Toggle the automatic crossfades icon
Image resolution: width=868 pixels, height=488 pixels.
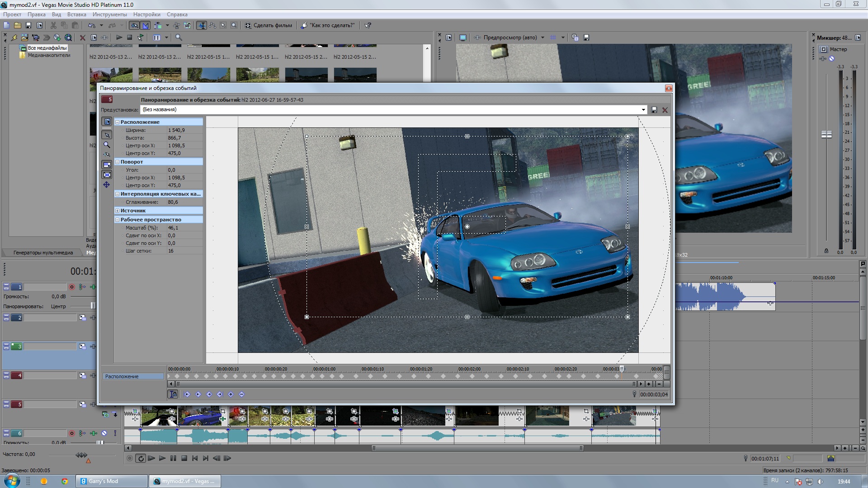[x=146, y=25]
